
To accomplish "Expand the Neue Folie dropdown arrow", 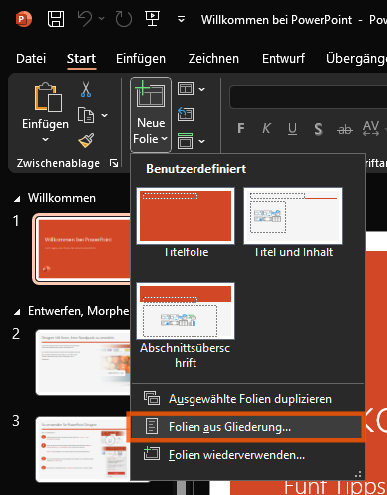I will click(x=164, y=139).
